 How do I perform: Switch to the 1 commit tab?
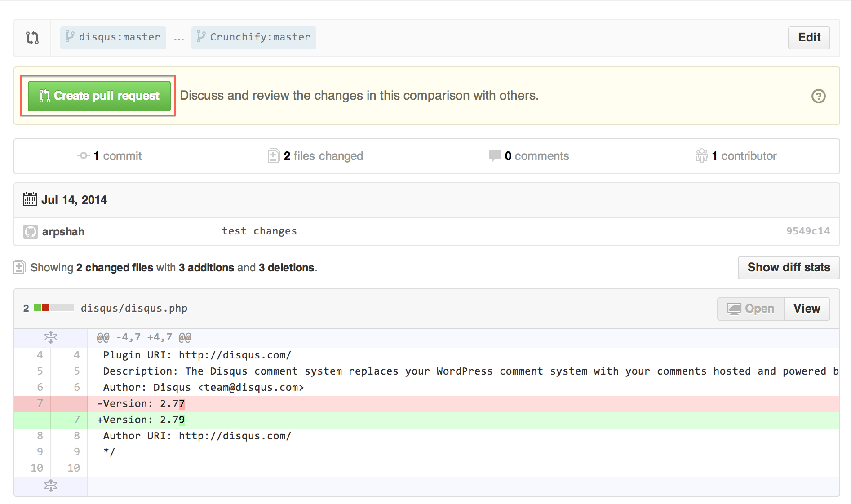(x=110, y=156)
